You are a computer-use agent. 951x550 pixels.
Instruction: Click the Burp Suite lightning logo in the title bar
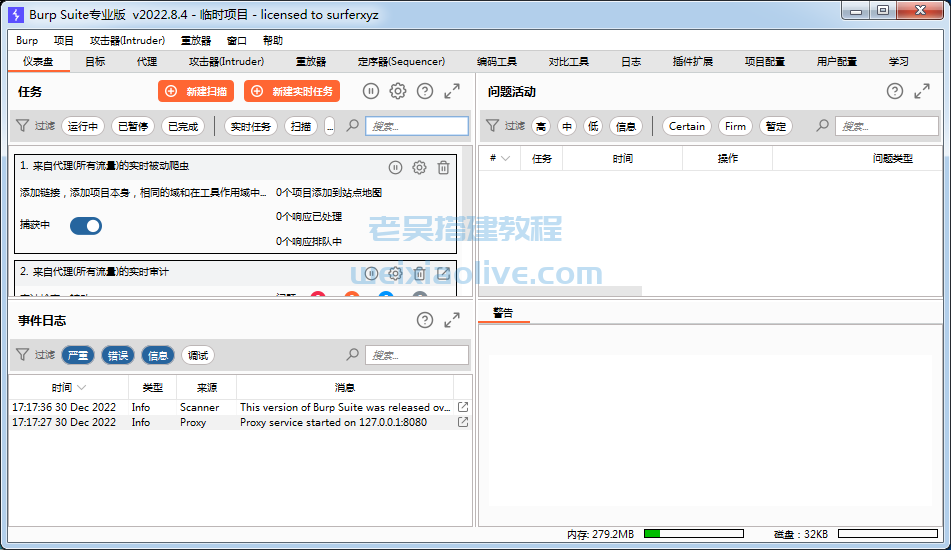(16, 15)
